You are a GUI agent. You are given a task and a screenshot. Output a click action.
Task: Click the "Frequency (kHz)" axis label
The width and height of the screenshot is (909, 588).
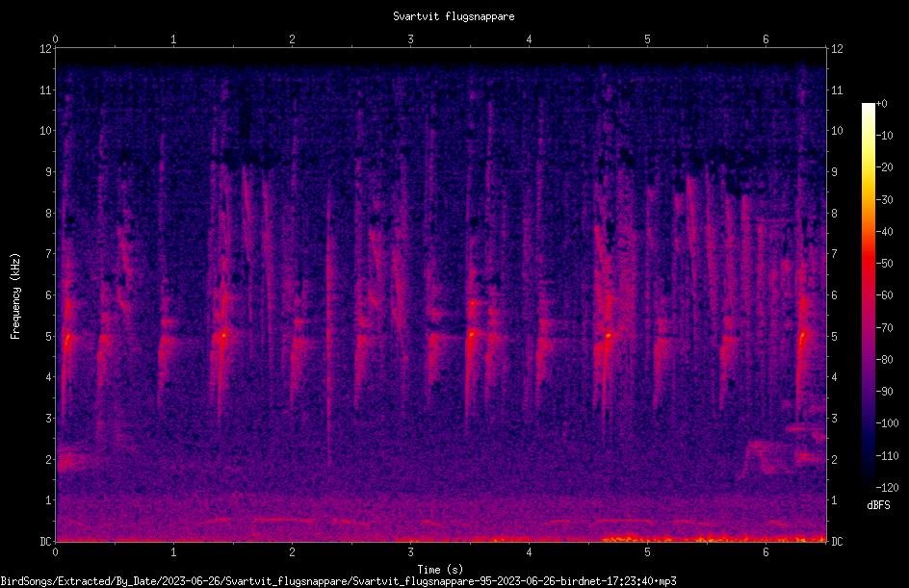coord(15,296)
